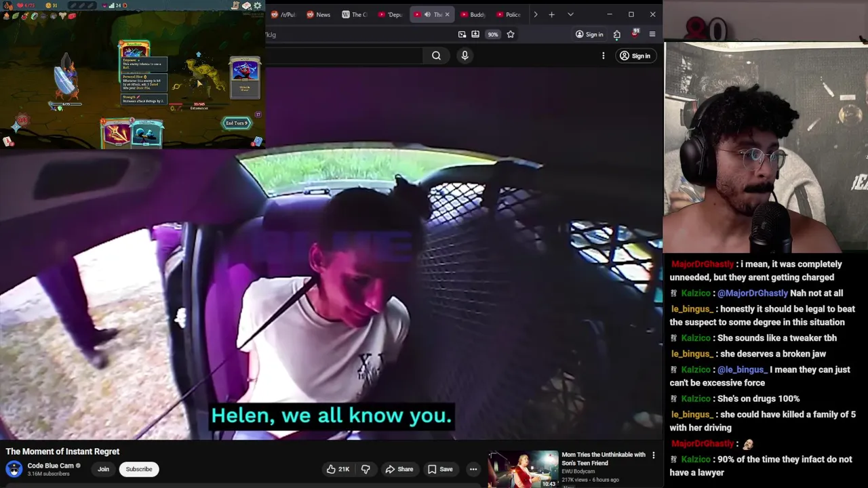The width and height of the screenshot is (868, 488).
Task: Switch to the 'Depu' YouTube tab
Action: [x=391, y=14]
